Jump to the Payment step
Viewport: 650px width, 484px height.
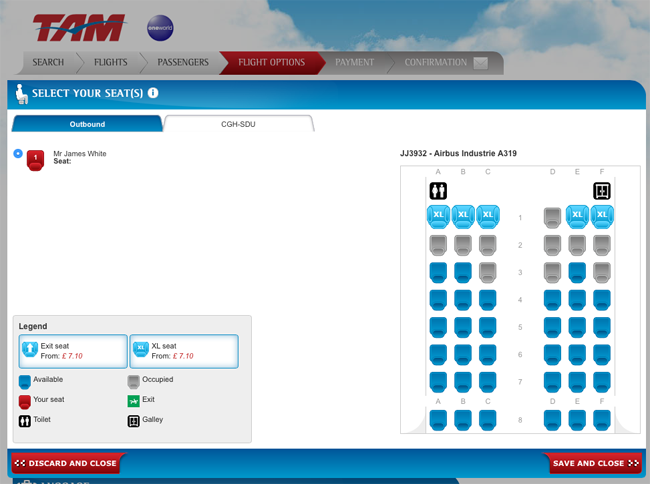pyautogui.click(x=354, y=62)
